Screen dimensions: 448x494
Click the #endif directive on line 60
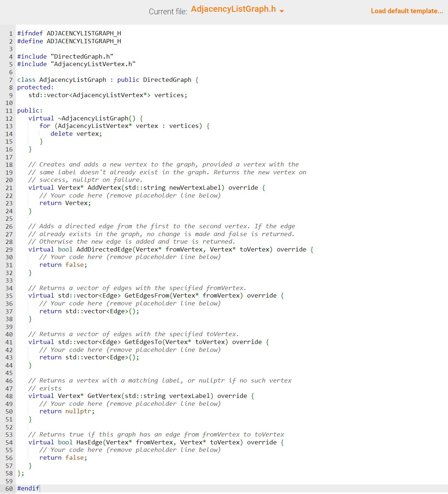tap(28, 488)
